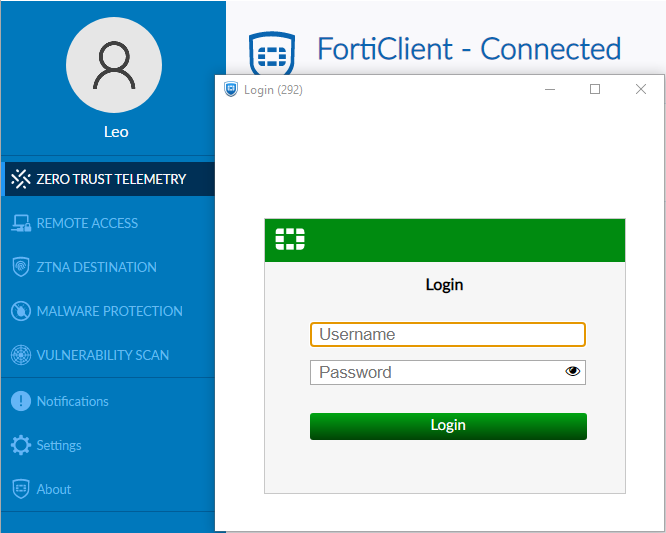This screenshot has width=666, height=533.
Task: Open the Zero Trust Telemetry tab
Action: coord(108,179)
